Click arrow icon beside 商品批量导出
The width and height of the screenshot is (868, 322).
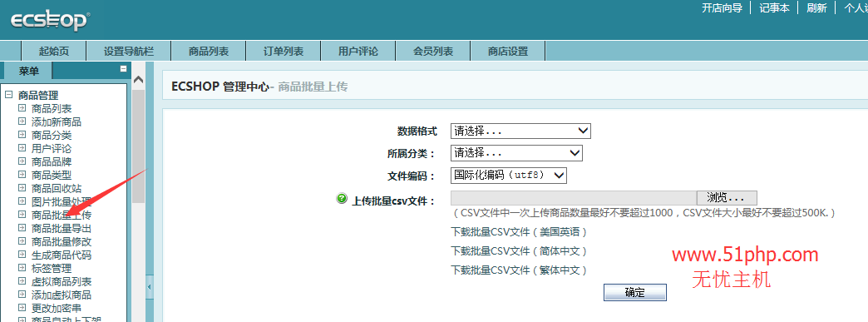click(22, 228)
